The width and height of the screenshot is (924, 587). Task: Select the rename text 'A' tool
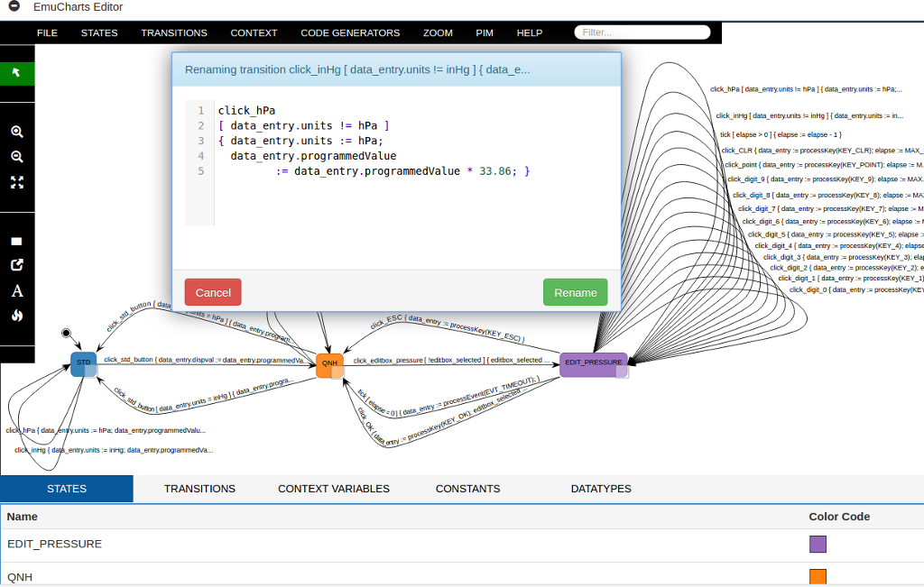tap(17, 291)
